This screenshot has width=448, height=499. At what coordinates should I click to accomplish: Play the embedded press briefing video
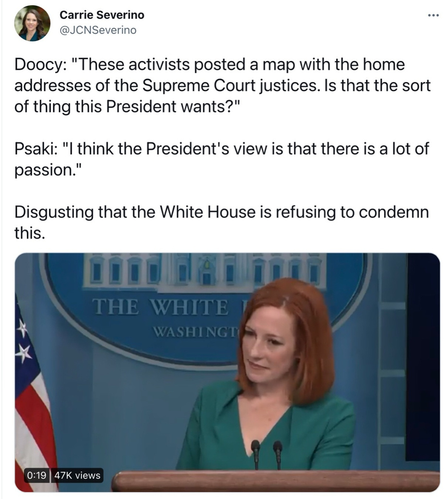227,372
